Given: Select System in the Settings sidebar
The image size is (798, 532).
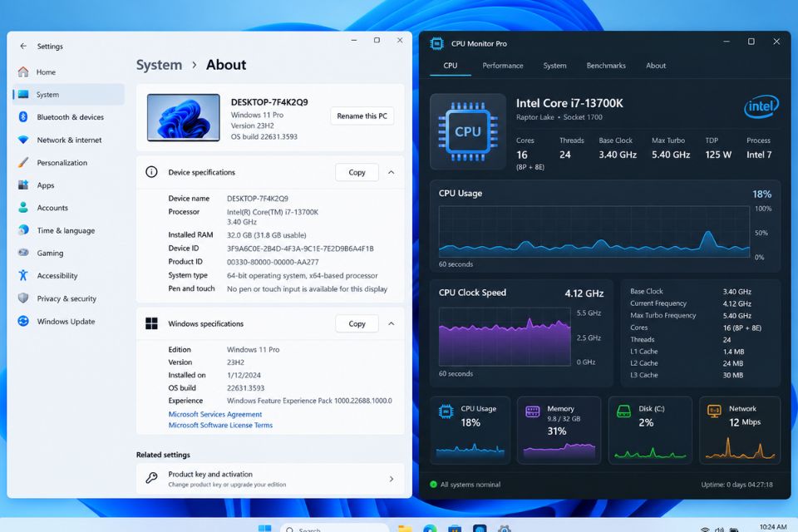Looking at the screenshot, I should coord(68,95).
